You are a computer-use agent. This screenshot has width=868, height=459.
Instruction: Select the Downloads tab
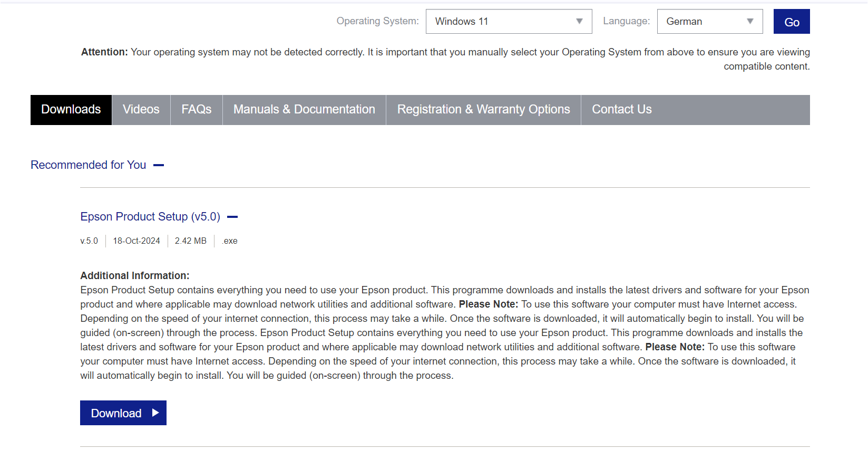[71, 110]
